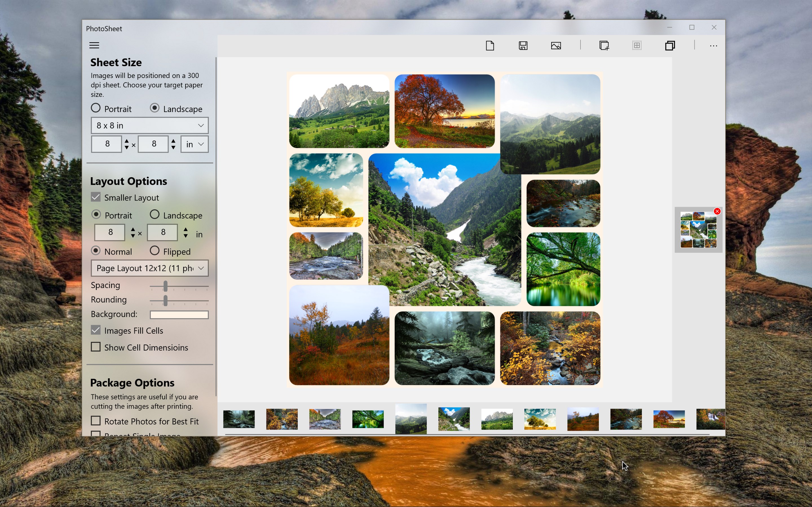Open the 8 x 8 in size dropdown
This screenshot has height=507, width=812.
150,125
